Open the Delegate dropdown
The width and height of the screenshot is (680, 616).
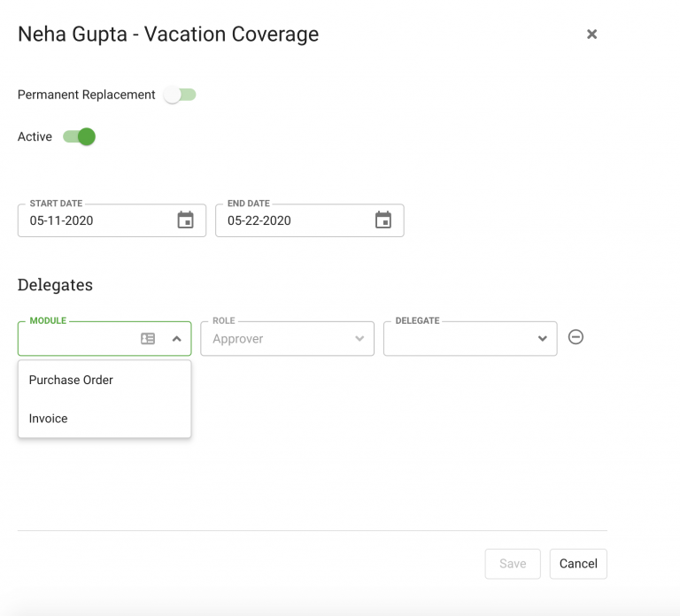[x=470, y=339]
